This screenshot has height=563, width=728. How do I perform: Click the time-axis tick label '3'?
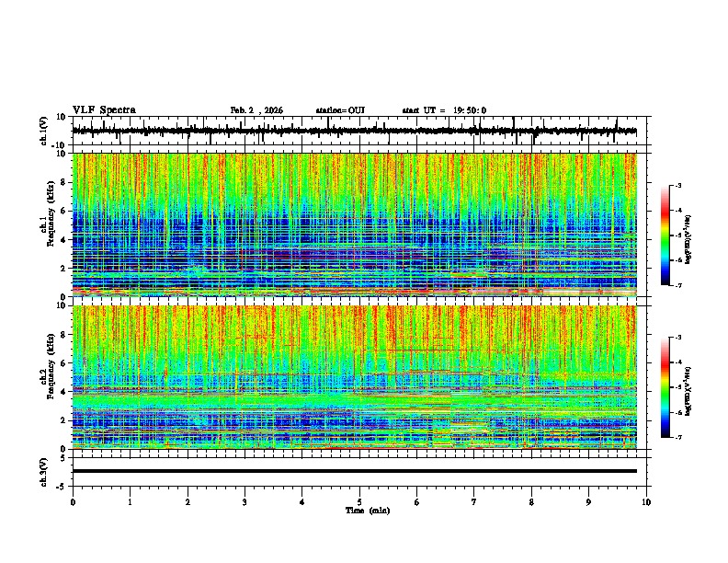(245, 502)
